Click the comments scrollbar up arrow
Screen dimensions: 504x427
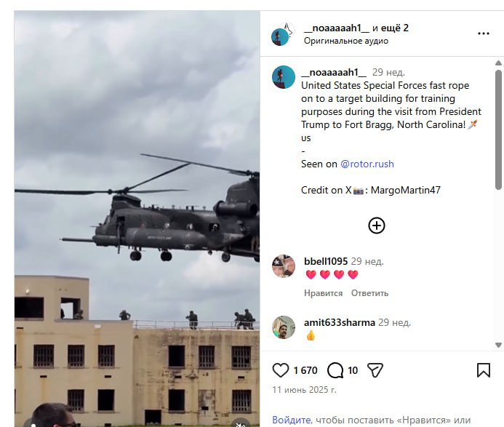pos(498,63)
